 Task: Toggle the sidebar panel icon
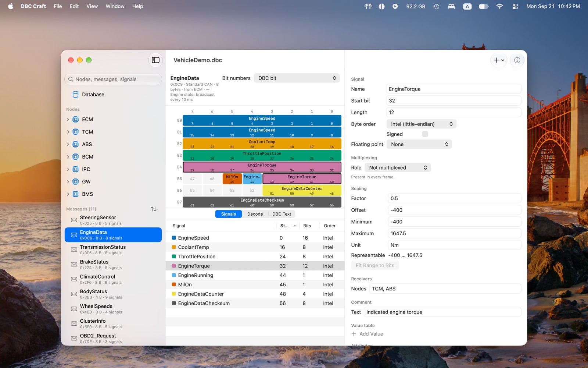tap(155, 60)
